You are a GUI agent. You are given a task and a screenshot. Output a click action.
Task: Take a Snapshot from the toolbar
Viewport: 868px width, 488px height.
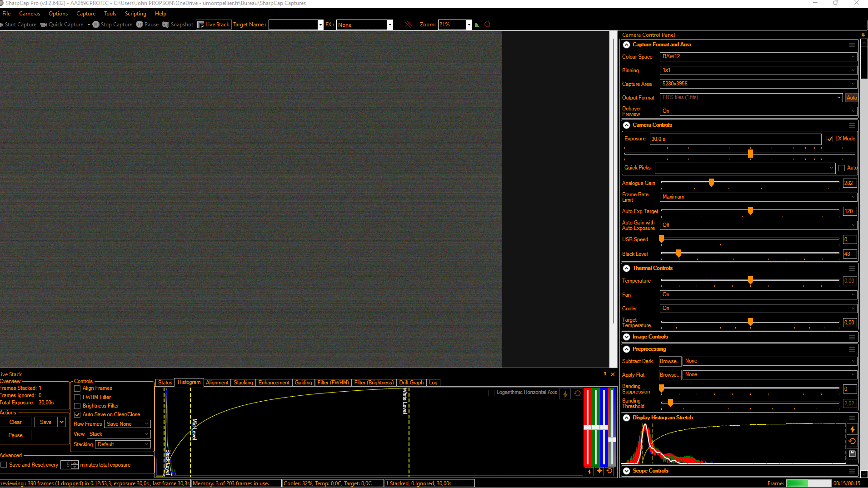pos(178,25)
